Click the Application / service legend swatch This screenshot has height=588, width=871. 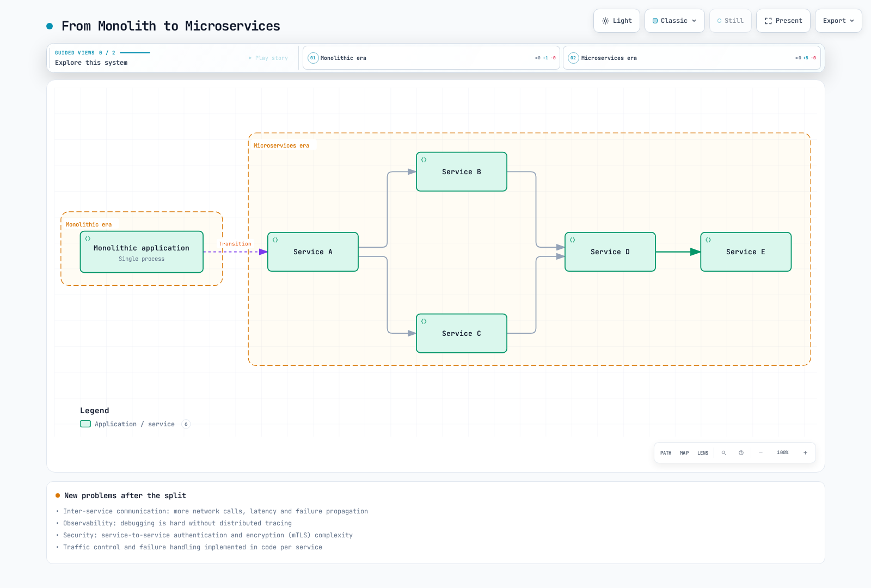coord(85,424)
